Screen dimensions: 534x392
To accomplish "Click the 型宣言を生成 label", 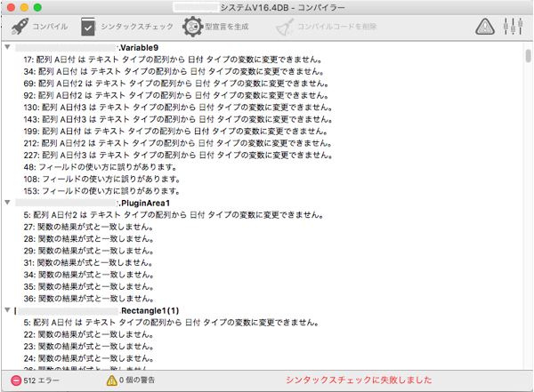I will point(226,27).
